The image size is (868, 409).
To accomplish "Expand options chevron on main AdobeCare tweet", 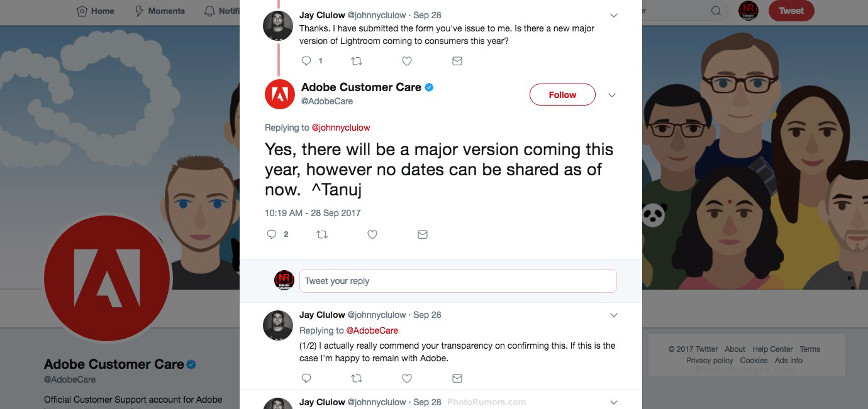I will pos(612,95).
